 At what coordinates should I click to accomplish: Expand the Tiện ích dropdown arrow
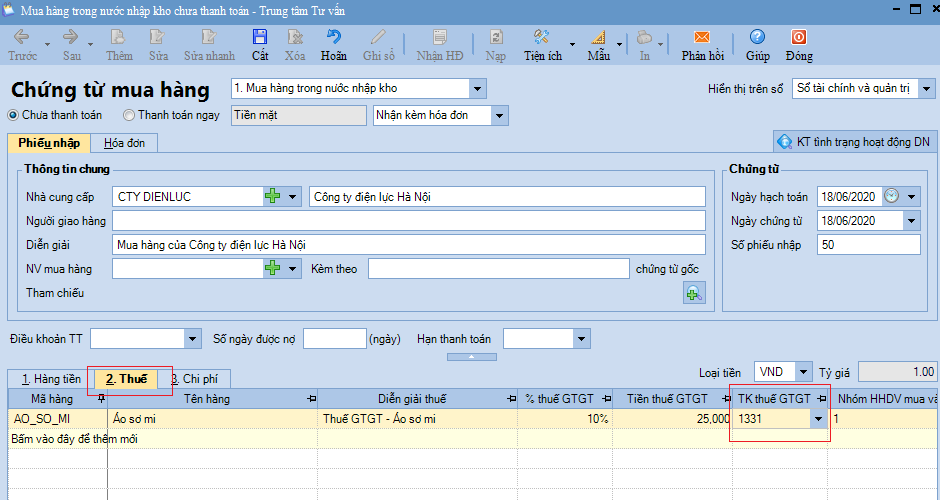click(x=572, y=44)
